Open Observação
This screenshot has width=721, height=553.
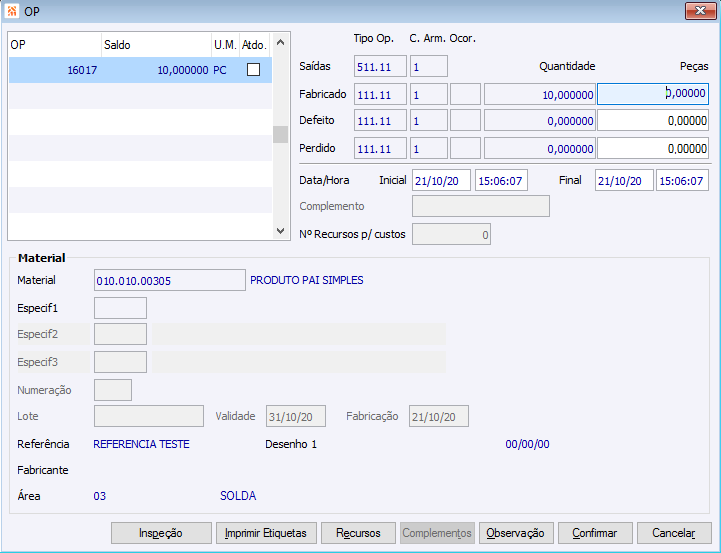click(516, 533)
